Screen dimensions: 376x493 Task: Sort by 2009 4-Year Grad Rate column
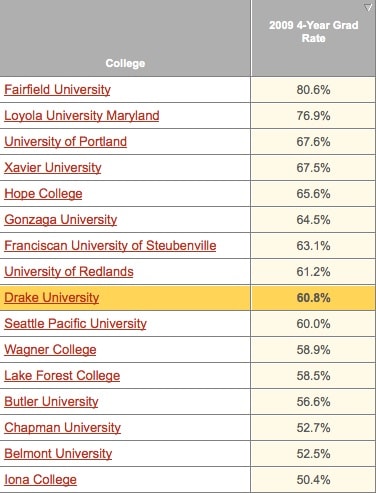coord(313,32)
